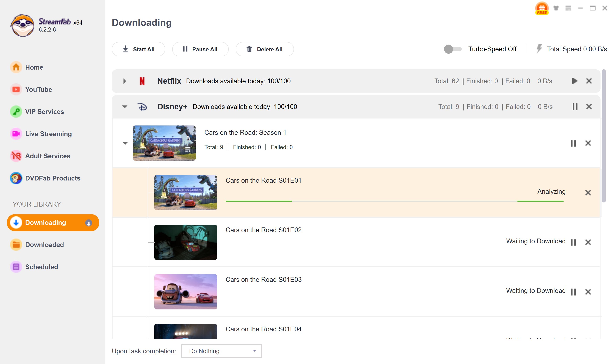Open the Season 1 thumbnail image
614x364 pixels.
(164, 143)
